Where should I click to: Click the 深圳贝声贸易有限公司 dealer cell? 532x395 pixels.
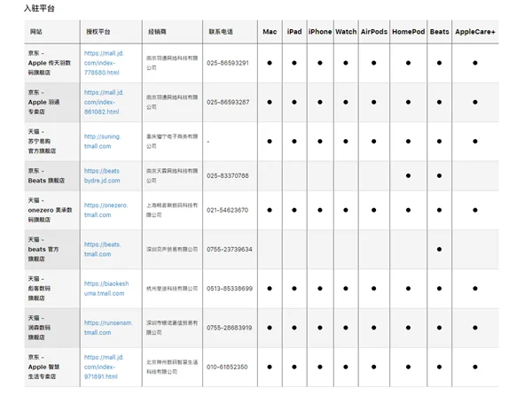tap(172, 250)
